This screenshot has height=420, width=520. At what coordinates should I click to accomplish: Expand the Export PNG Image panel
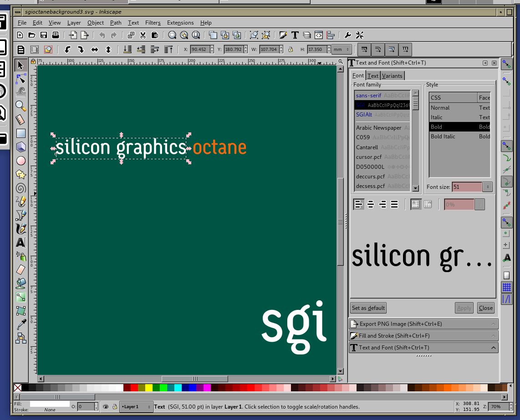(x=423, y=324)
